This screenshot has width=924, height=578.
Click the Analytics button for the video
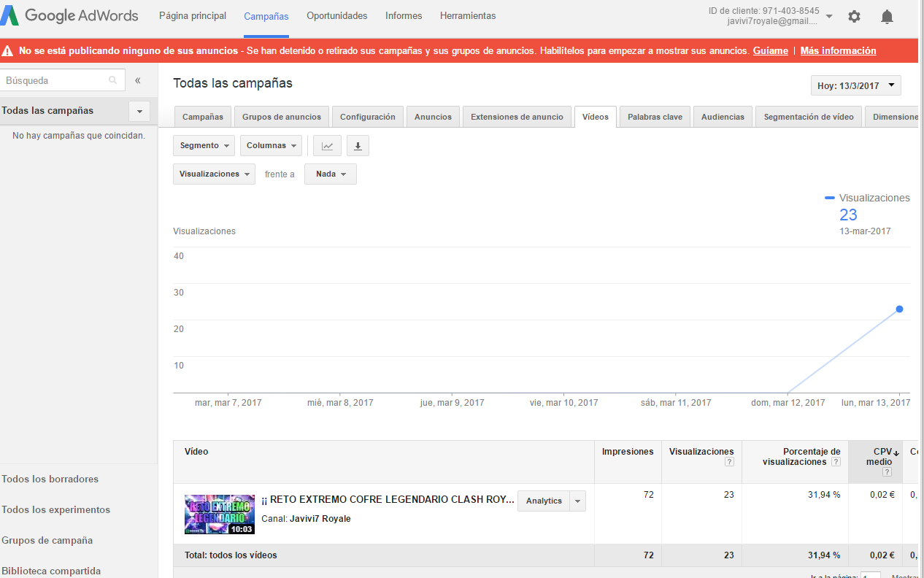pyautogui.click(x=544, y=501)
